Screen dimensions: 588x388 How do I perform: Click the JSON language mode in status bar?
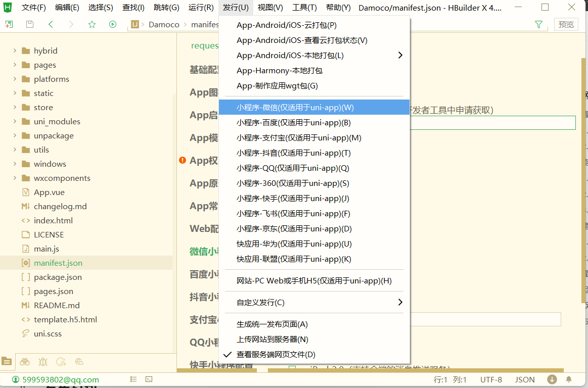[x=525, y=379]
